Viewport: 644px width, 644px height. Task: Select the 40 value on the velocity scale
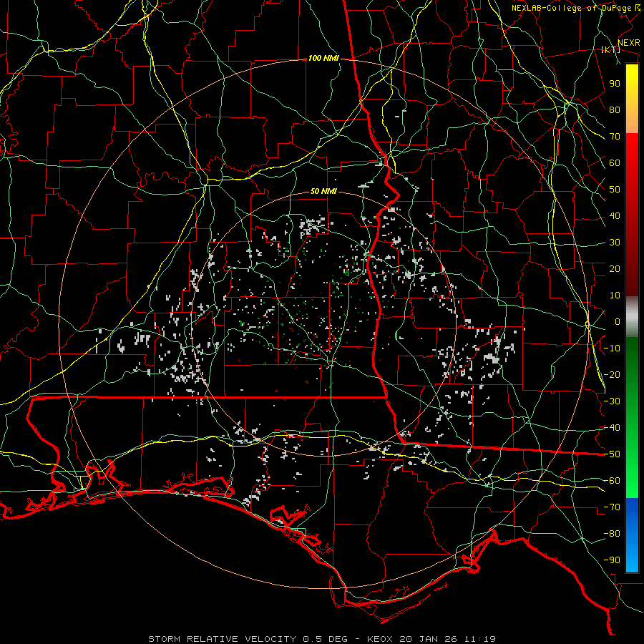[615, 216]
